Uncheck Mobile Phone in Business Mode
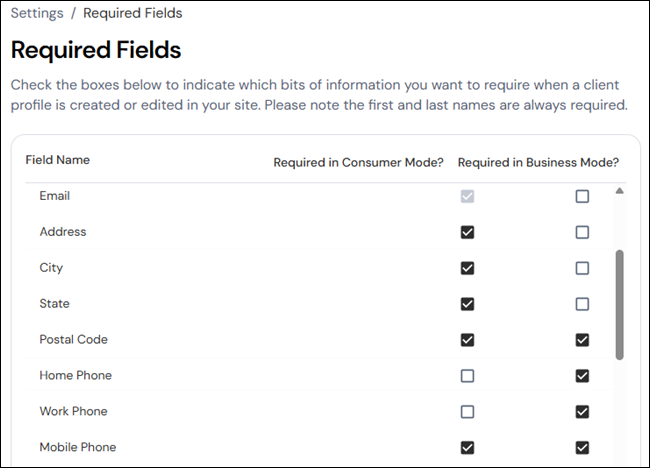The height and width of the screenshot is (468, 650). point(582,448)
